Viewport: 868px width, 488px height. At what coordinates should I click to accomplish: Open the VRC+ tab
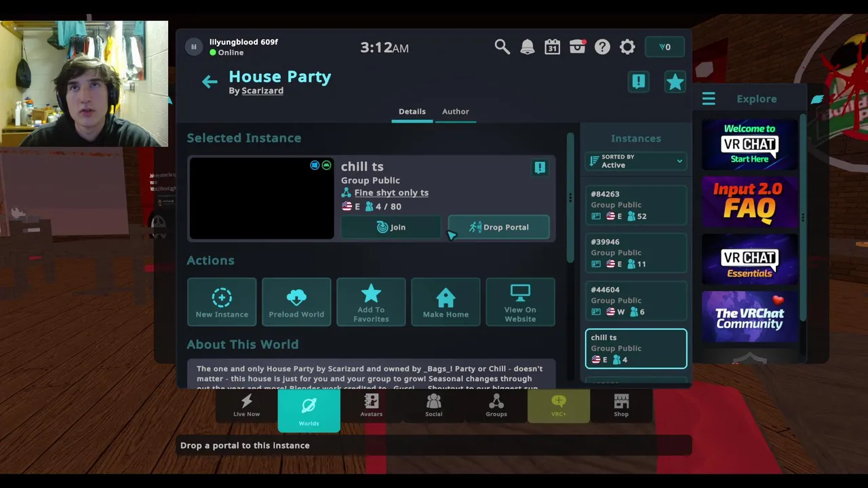pos(558,407)
